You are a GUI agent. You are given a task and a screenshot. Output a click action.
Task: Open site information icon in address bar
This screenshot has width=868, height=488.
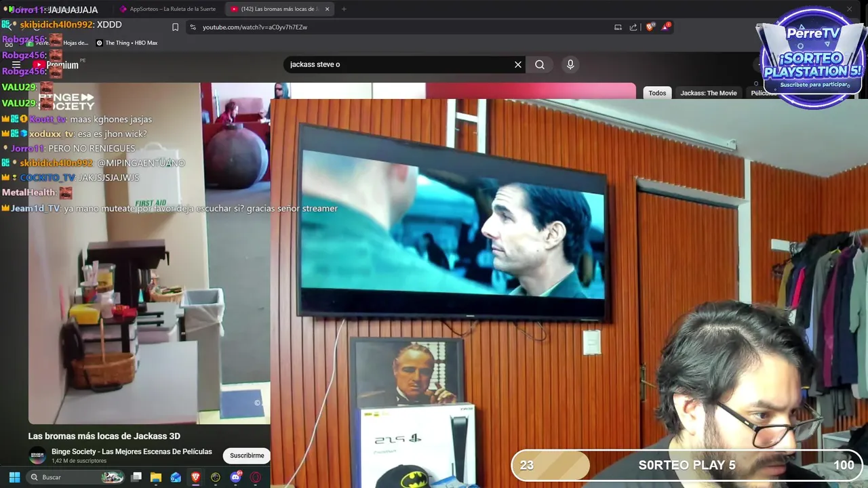point(193,27)
